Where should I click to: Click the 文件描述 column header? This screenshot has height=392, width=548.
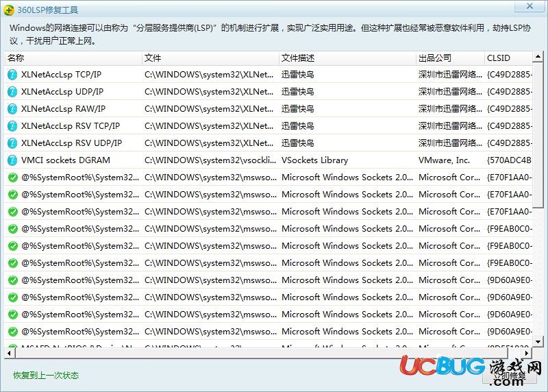coord(347,58)
